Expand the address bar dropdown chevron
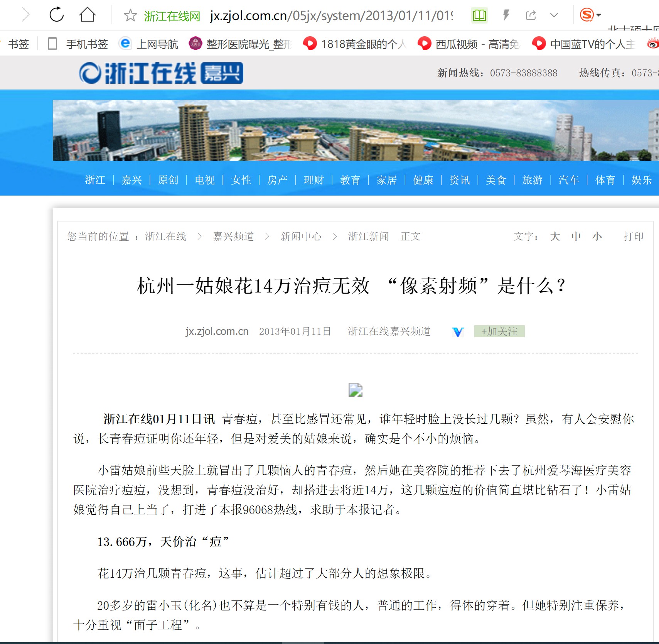The image size is (659, 644). 554,15
